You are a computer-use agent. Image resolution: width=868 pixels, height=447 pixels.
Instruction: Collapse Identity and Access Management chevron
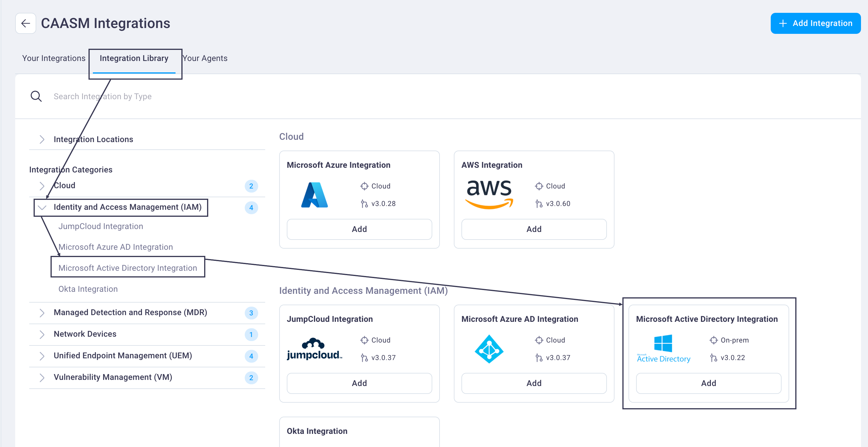tap(42, 207)
